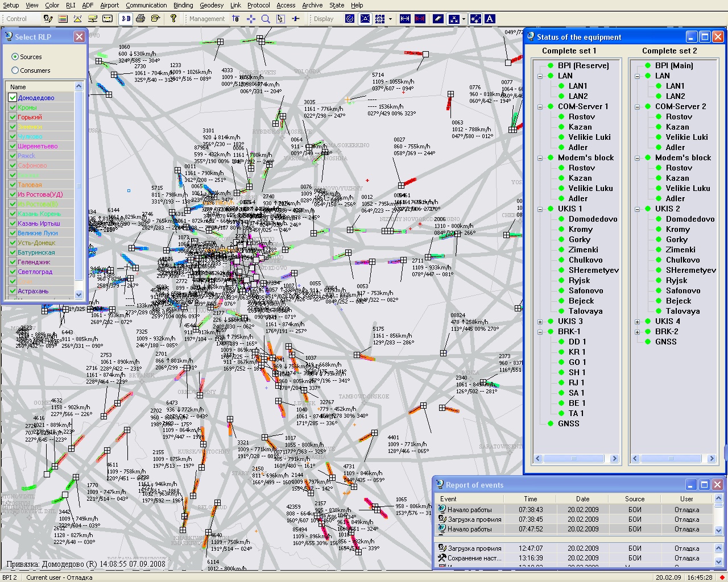Click right scroll arrow under Complete set 1
This screenshot has width=728, height=582.
coord(614,459)
